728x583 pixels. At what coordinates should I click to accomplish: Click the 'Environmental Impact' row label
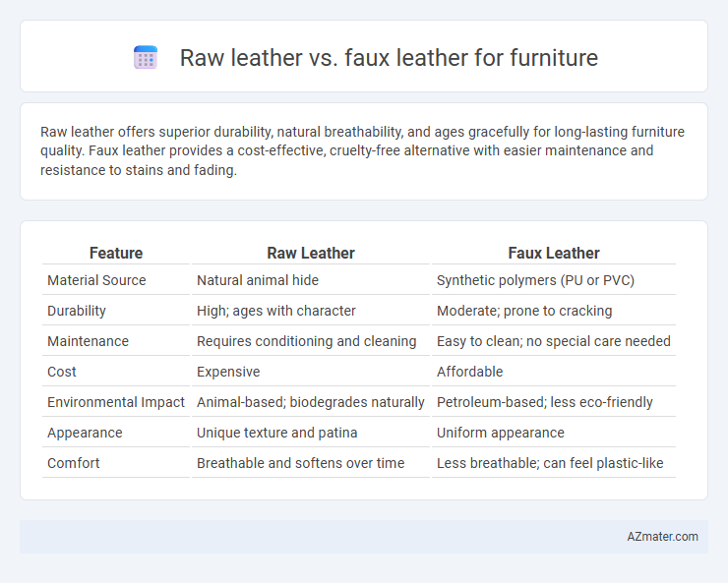point(116,402)
